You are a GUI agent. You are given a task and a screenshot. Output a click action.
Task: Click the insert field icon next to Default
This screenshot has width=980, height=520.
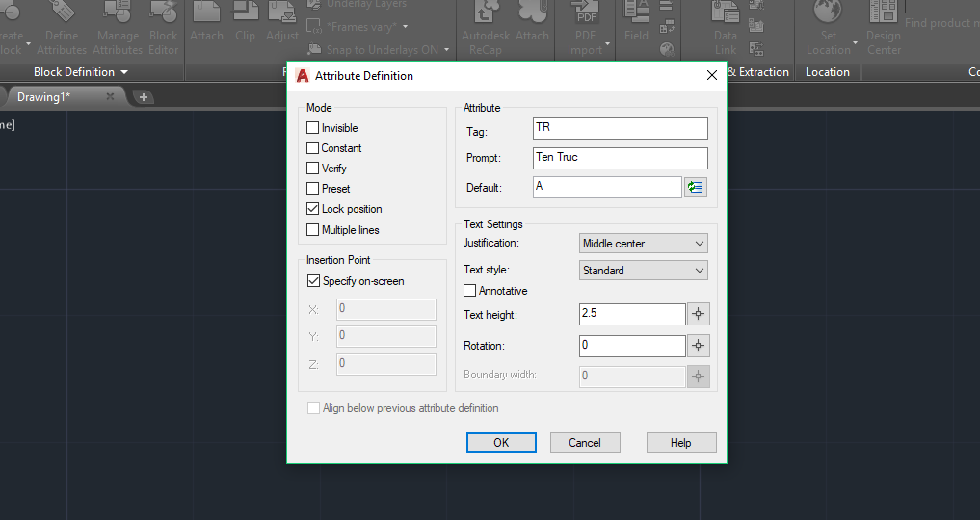[696, 187]
